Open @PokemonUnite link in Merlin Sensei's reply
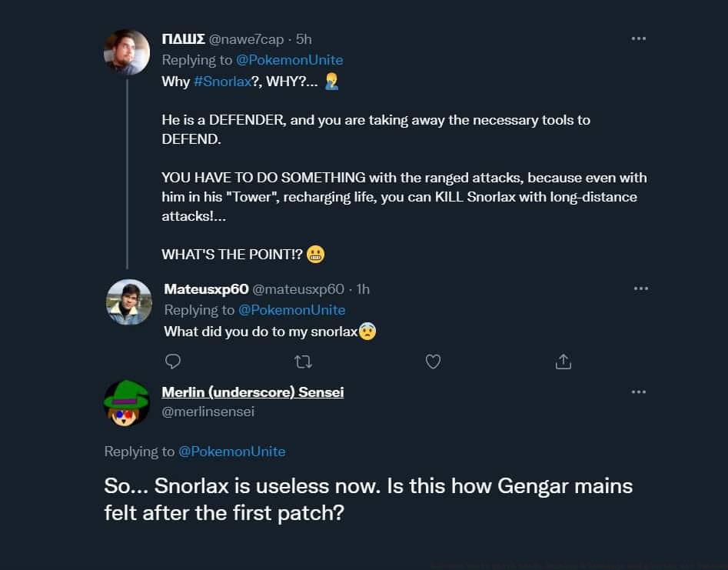This screenshot has width=728, height=570. (x=232, y=452)
